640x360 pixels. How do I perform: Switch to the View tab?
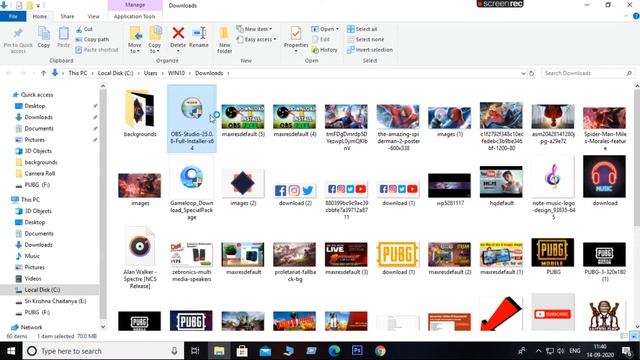pos(93,16)
